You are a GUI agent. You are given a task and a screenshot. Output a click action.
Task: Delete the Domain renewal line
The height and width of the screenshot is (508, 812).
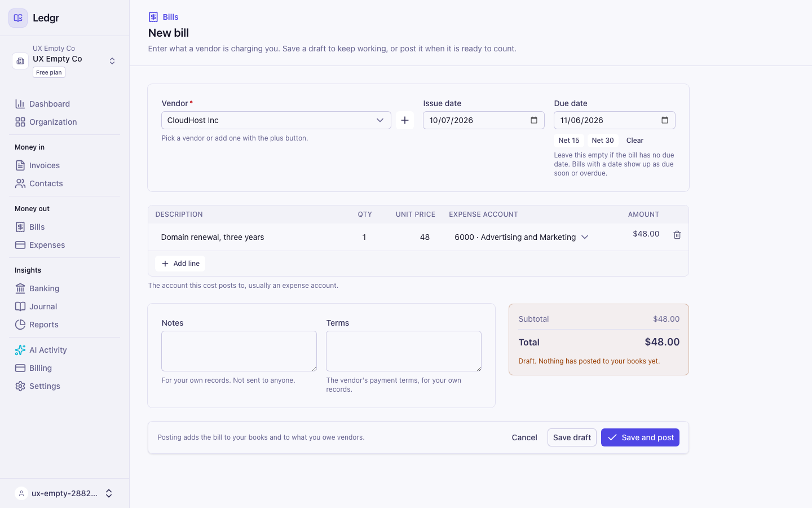click(677, 235)
